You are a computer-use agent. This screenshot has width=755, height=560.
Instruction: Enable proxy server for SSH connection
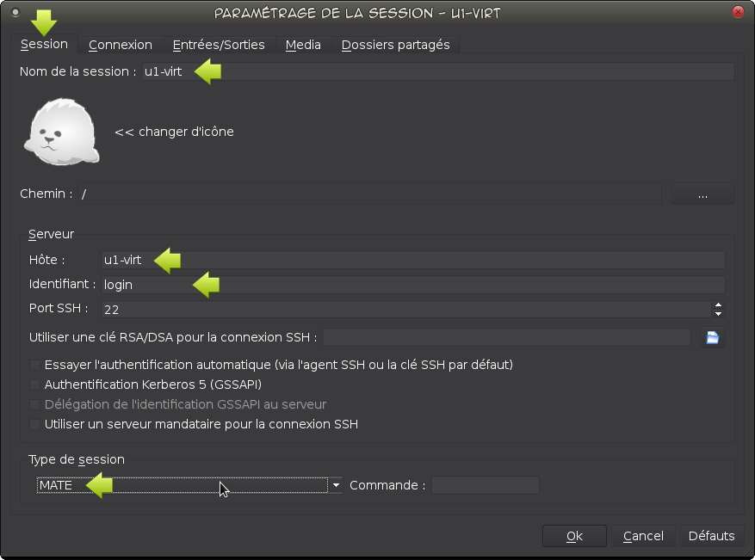tap(35, 424)
